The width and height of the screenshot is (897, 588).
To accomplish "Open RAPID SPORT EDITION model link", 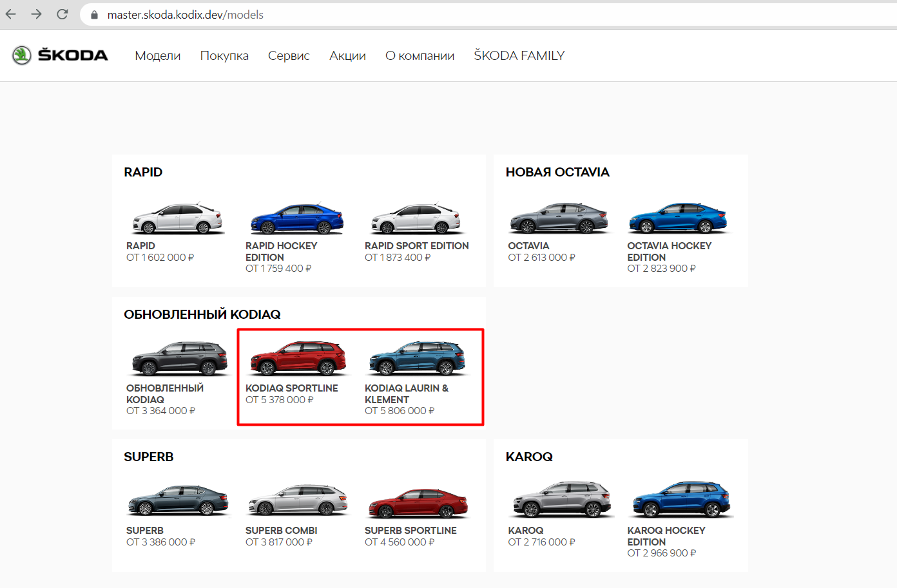I will 417,246.
